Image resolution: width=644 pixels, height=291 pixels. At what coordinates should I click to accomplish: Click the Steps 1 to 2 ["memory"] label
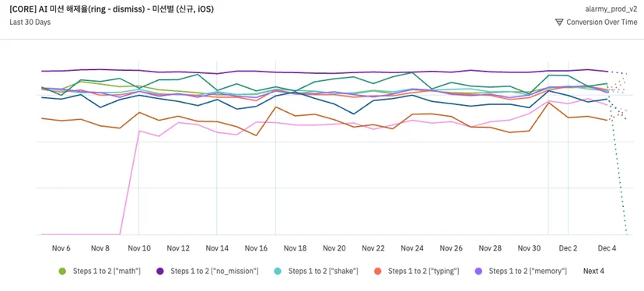pos(528,272)
